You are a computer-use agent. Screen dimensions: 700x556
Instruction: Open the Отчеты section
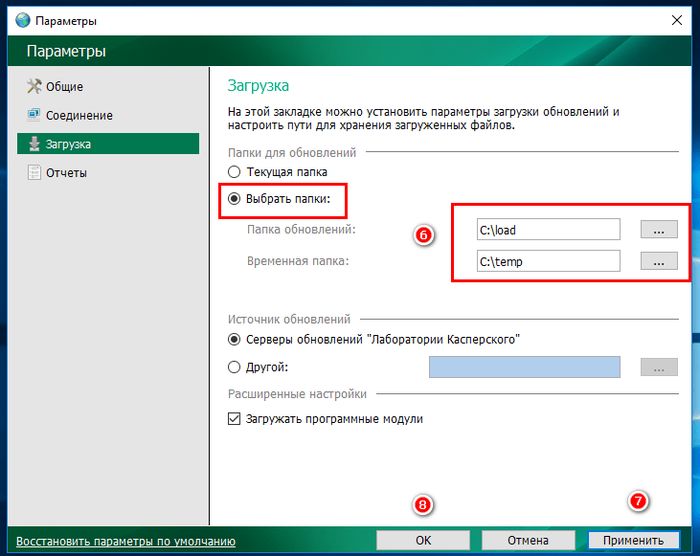(67, 173)
